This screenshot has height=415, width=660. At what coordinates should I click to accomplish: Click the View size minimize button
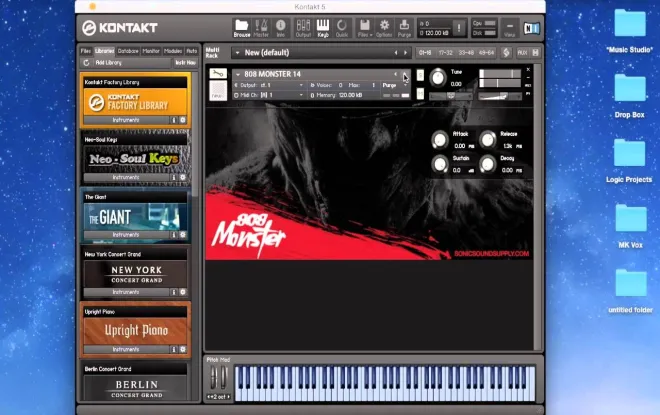[509, 28]
